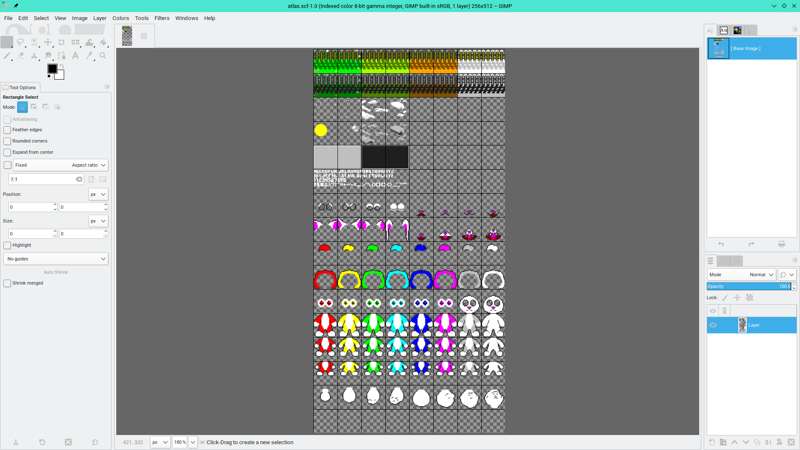Click the Replace selection mode icon

coord(22,106)
